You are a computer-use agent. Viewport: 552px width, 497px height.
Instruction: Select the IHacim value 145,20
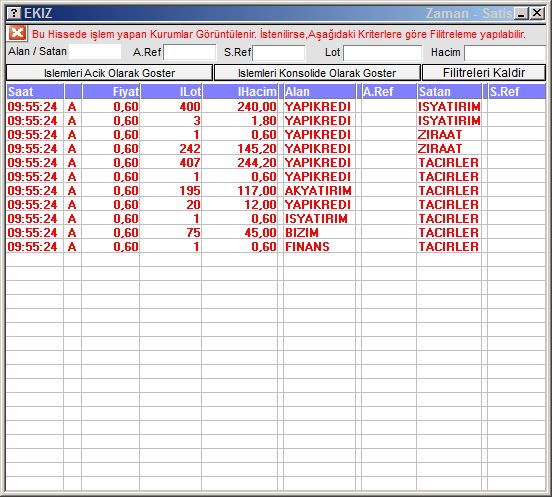[x=257, y=149]
